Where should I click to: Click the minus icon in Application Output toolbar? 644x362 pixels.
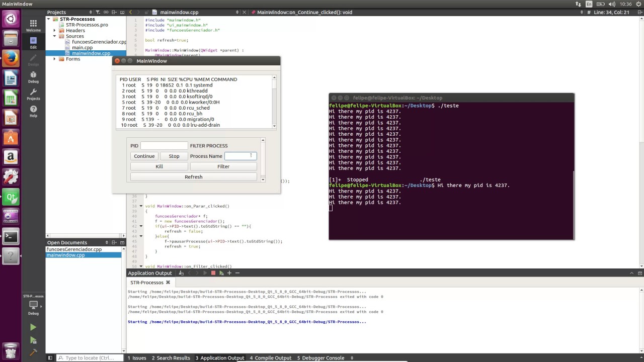237,273
